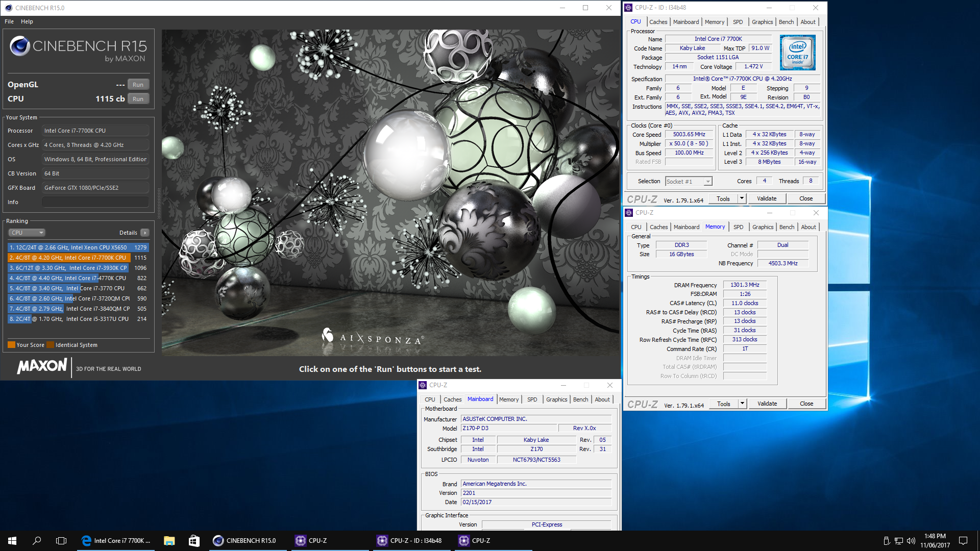Open the volume control in system tray
The height and width of the screenshot is (551, 980).
click(911, 541)
